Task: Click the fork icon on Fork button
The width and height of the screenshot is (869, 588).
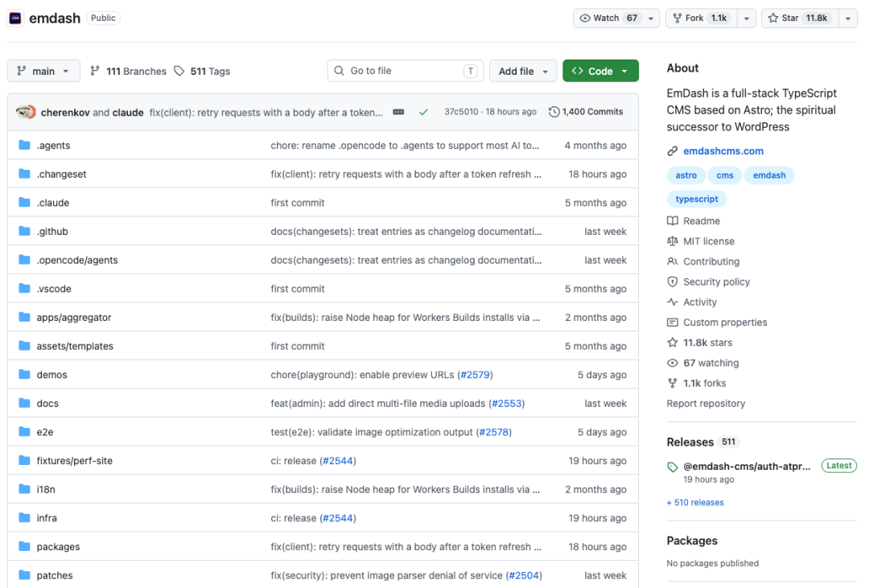Action: pyautogui.click(x=677, y=19)
